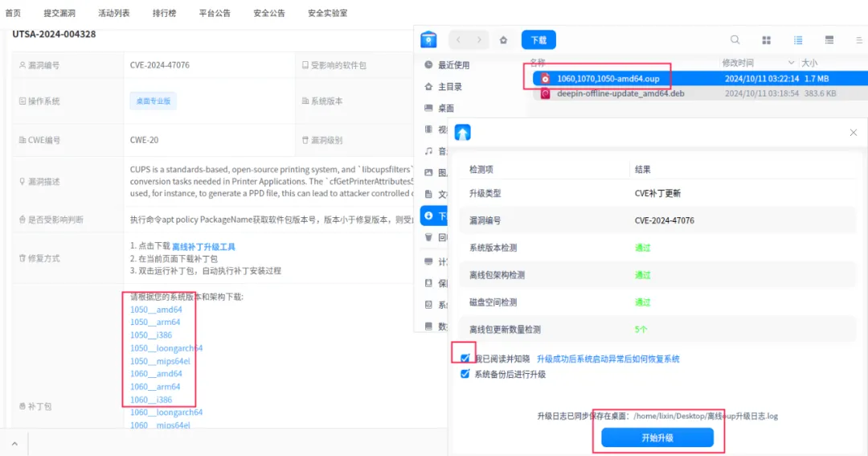Open 提交漏洞 in the website nav
Image resolution: width=868 pixels, height=456 pixels.
click(x=59, y=13)
